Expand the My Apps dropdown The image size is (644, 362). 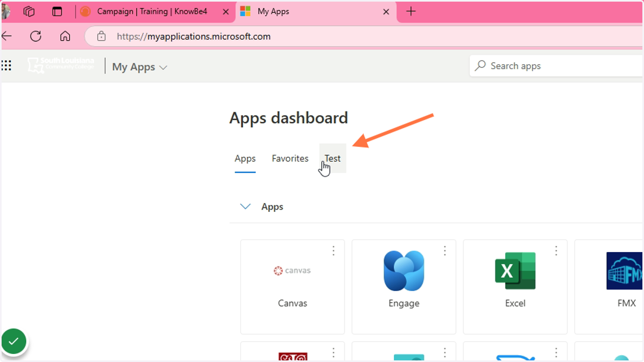140,67
